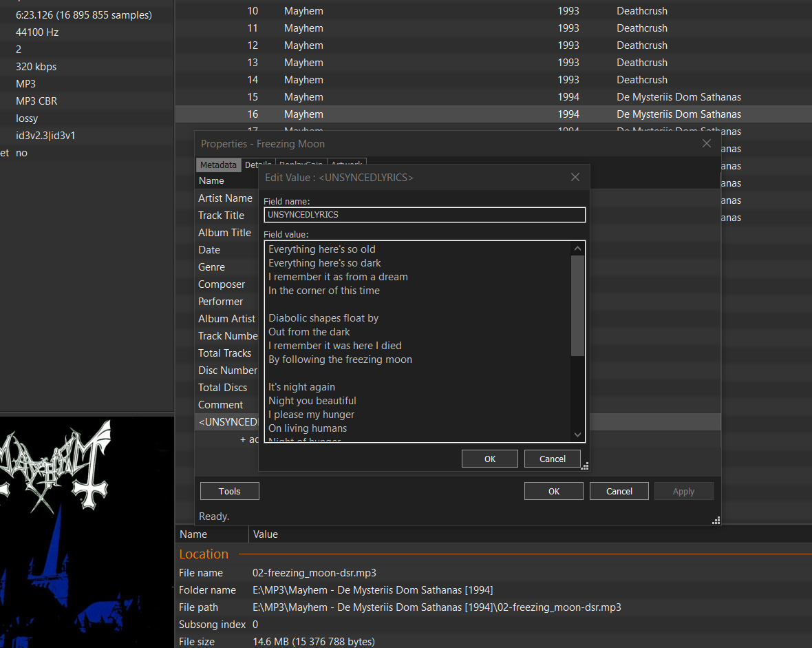Select the <UNSYNCED LYRICS> field row
The height and width of the screenshot is (648, 812).
coord(227,422)
